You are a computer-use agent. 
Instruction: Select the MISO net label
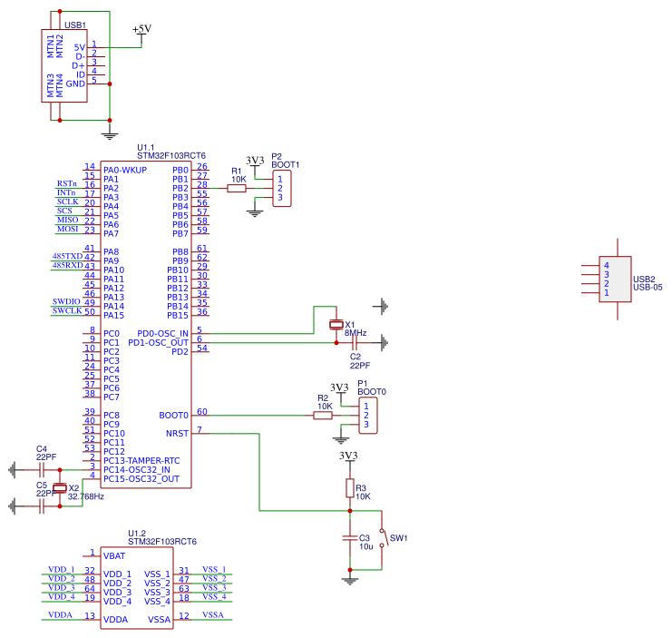(x=68, y=220)
